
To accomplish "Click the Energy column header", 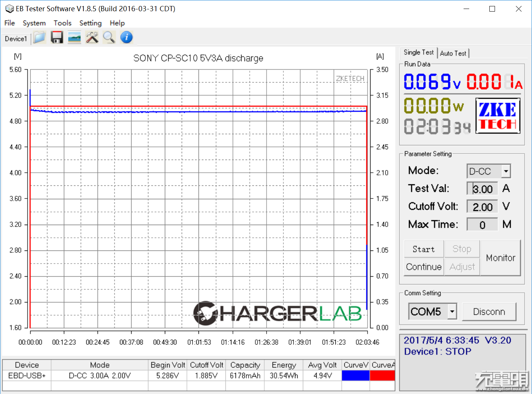I will point(284,365).
